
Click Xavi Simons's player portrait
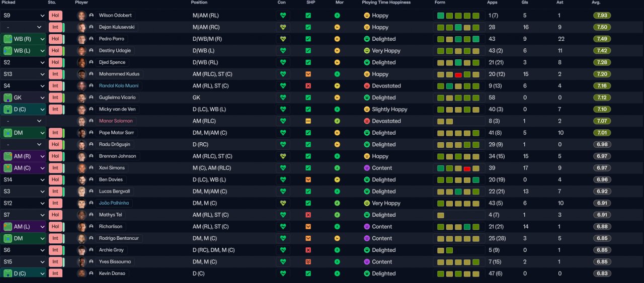pos(82,168)
